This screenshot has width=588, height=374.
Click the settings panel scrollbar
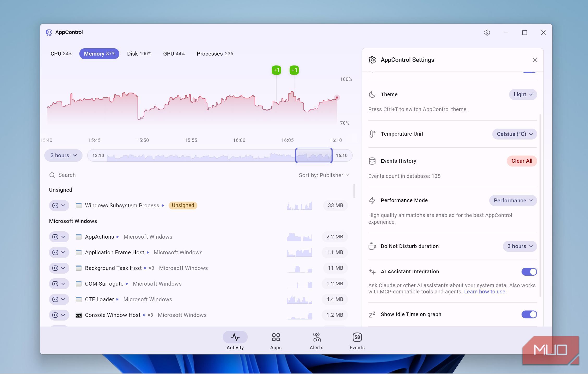(540, 205)
